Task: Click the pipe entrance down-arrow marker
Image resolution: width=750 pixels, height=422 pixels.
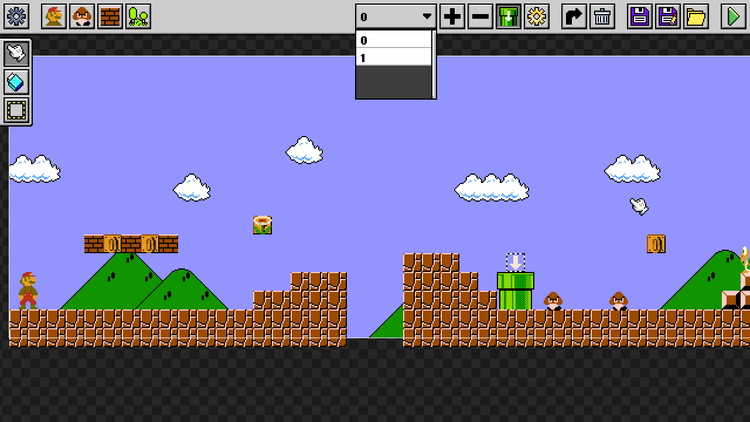Action: coord(516,263)
